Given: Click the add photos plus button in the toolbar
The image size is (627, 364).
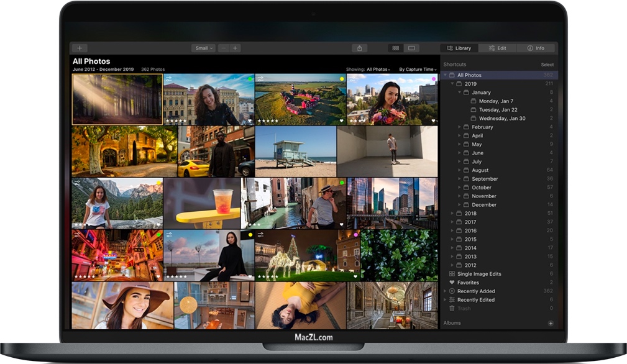Looking at the screenshot, I should pyautogui.click(x=80, y=48).
